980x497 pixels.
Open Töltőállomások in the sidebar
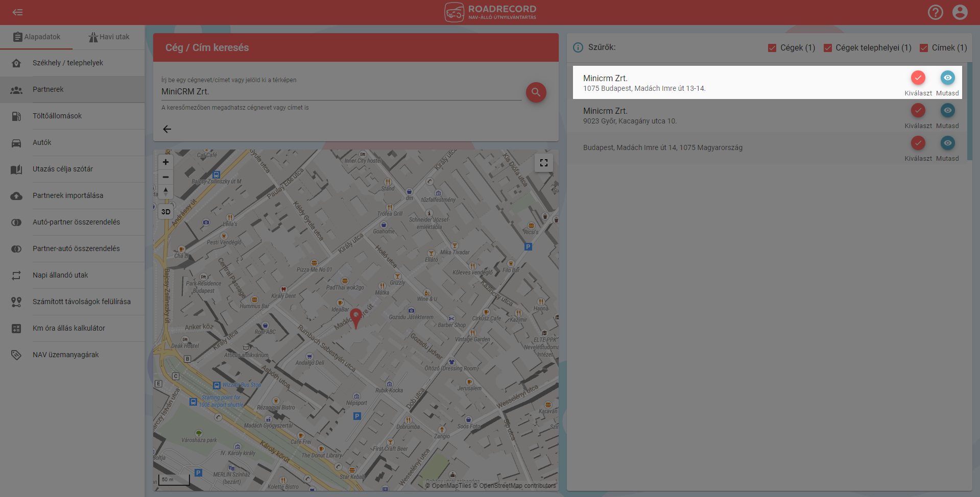tap(73, 116)
